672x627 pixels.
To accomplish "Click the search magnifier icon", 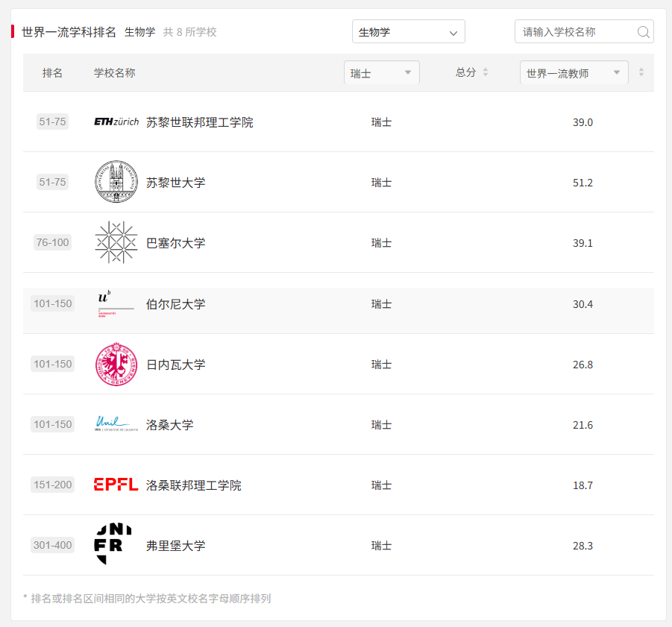I will coord(643,32).
